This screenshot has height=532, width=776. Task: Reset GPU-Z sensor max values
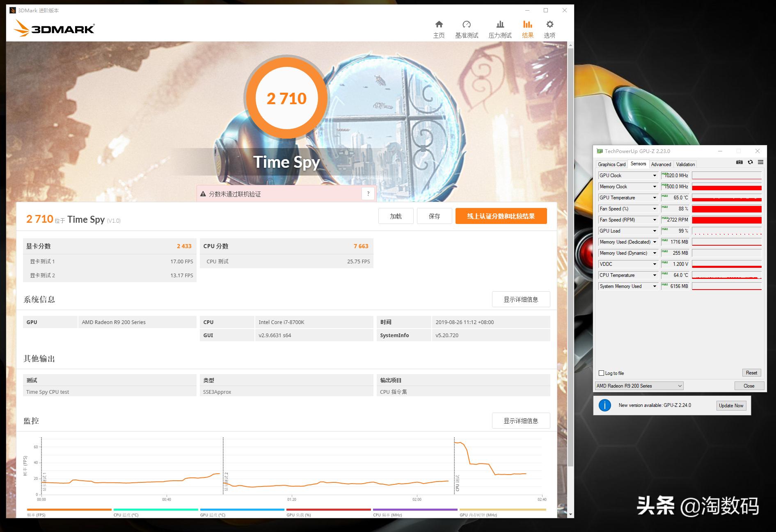point(751,372)
